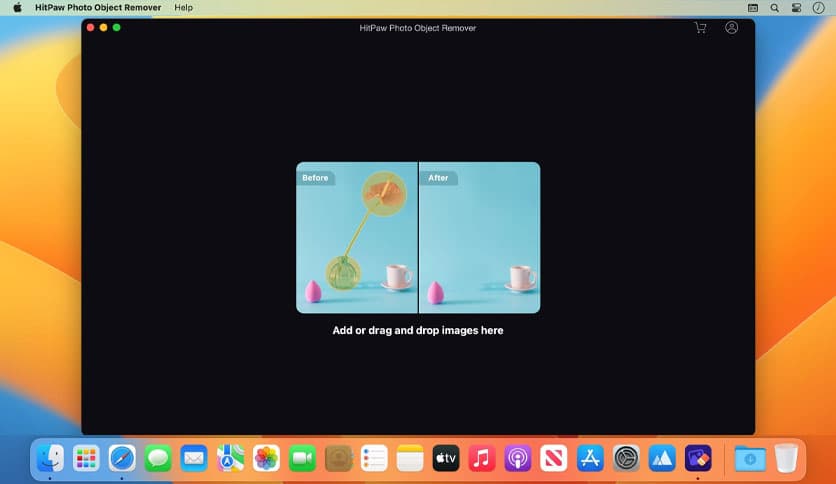Image resolution: width=836 pixels, height=484 pixels.
Task: Close the HitPaw window with red button
Action: pos(91,28)
